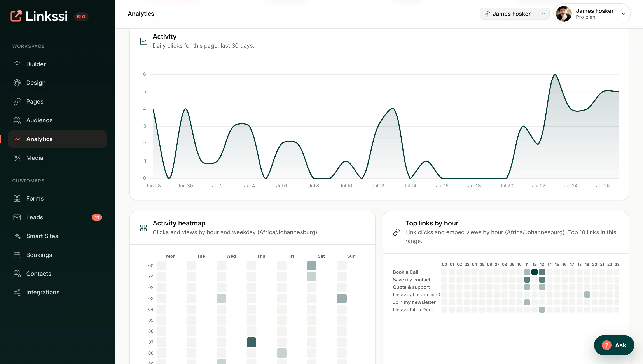Click the Linkssi logo

tap(39, 16)
